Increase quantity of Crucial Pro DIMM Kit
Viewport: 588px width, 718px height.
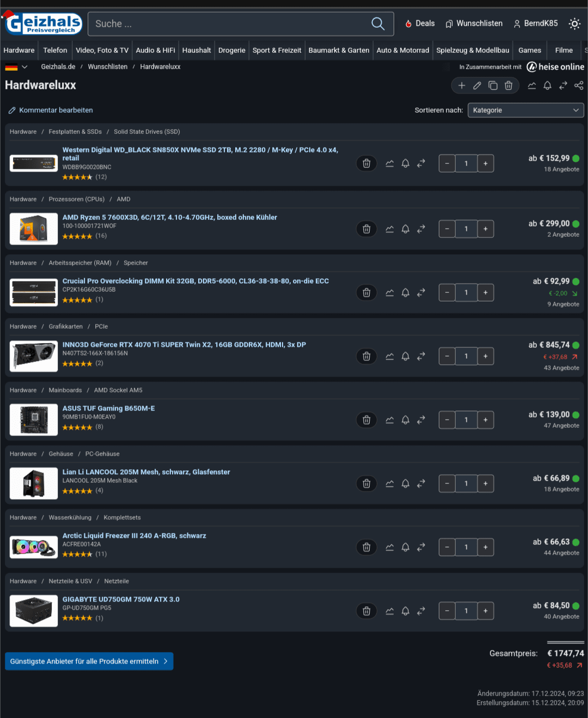tap(486, 292)
